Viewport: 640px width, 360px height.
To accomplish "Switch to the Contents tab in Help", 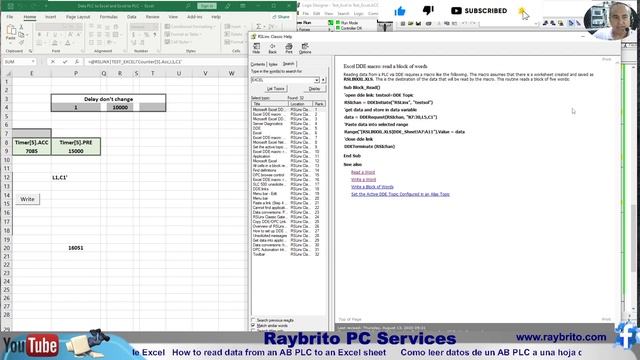I will [258, 64].
